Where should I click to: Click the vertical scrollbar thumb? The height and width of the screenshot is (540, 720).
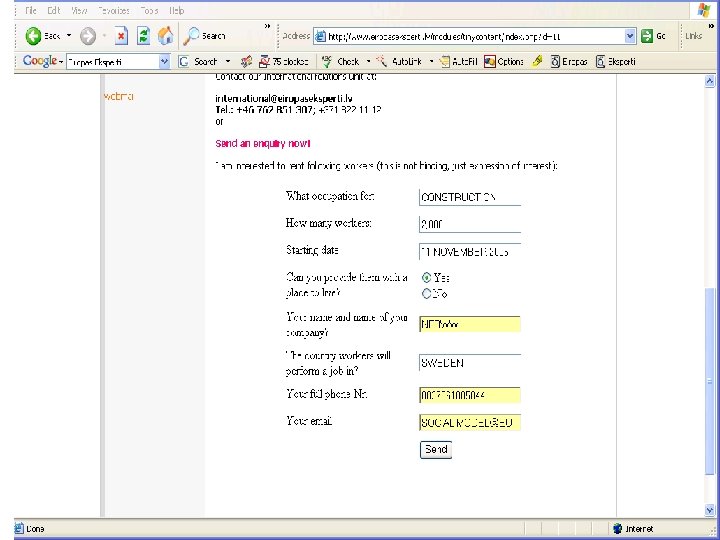coord(709,381)
